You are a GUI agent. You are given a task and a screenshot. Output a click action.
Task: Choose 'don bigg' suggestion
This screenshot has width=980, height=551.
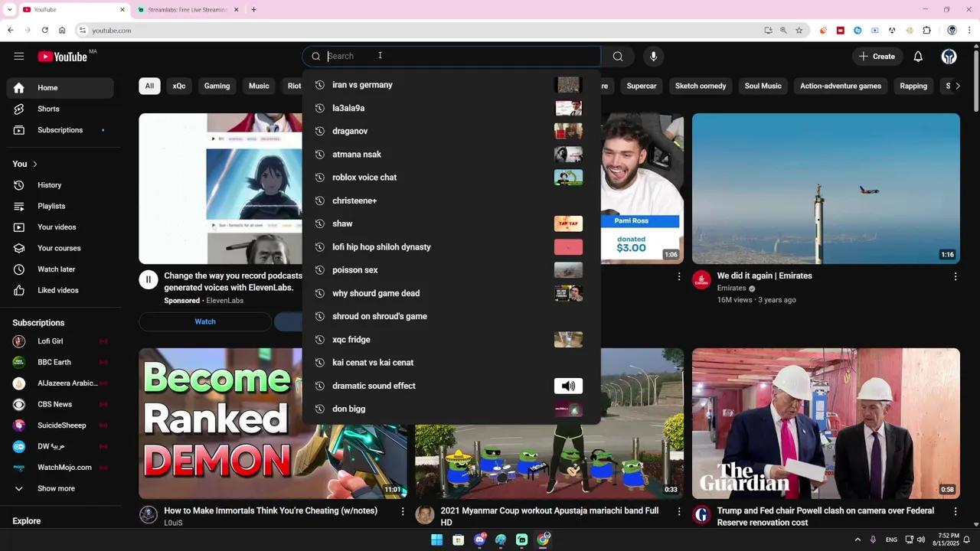tap(452, 409)
